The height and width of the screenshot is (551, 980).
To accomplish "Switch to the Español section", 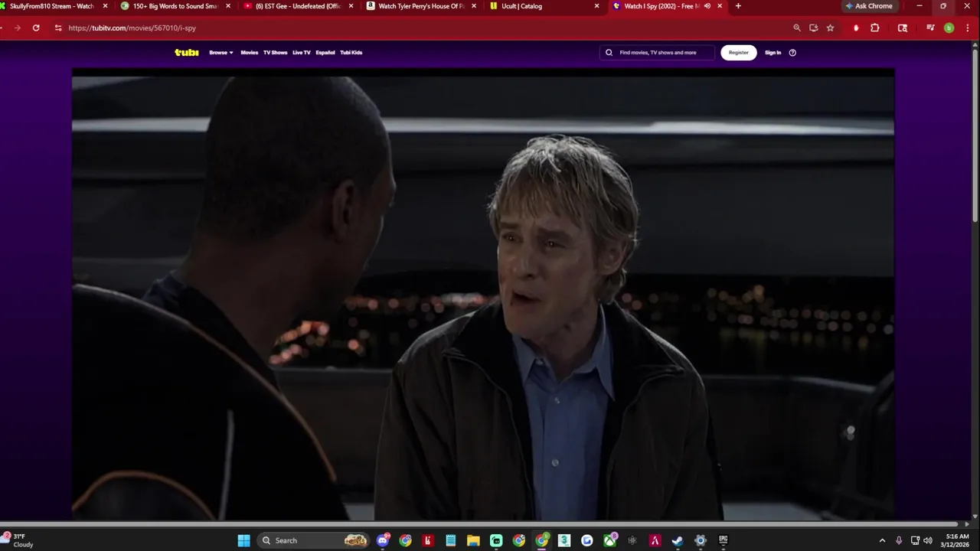I will (x=325, y=53).
